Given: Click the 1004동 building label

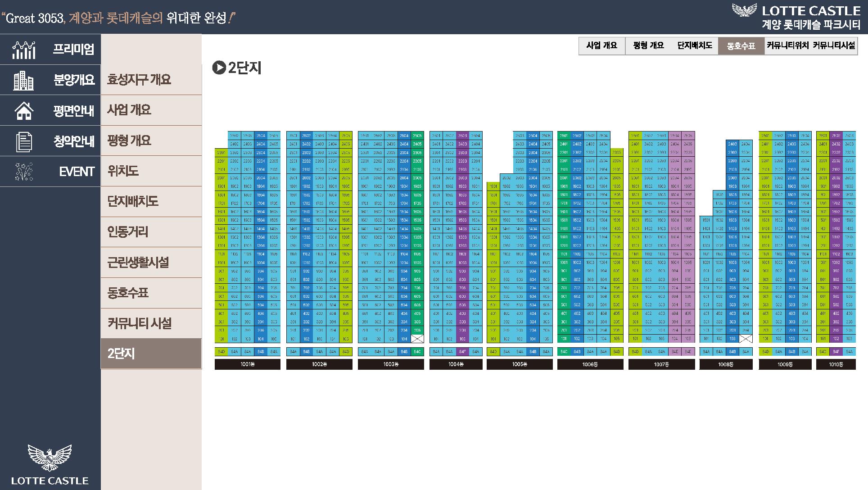Looking at the screenshot, I should coord(456,364).
